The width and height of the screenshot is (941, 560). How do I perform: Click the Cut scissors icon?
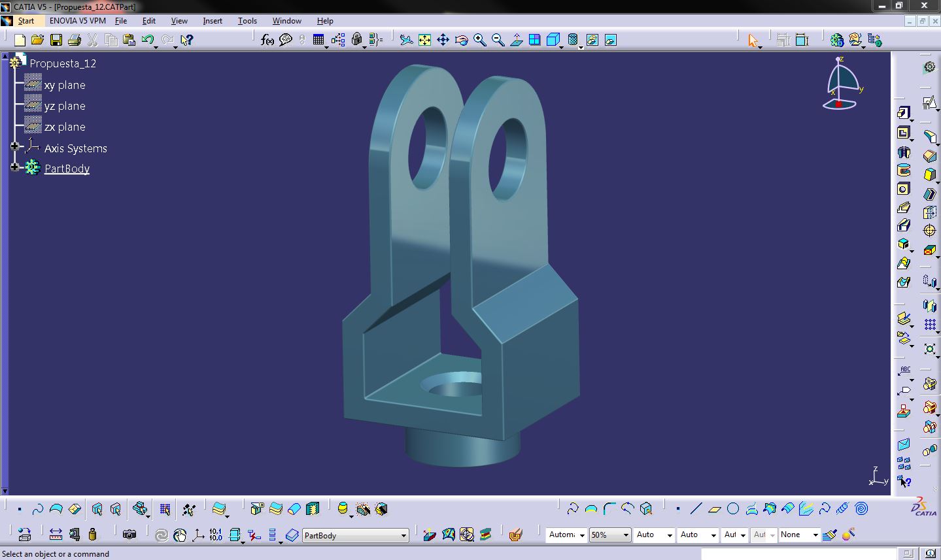tap(93, 40)
